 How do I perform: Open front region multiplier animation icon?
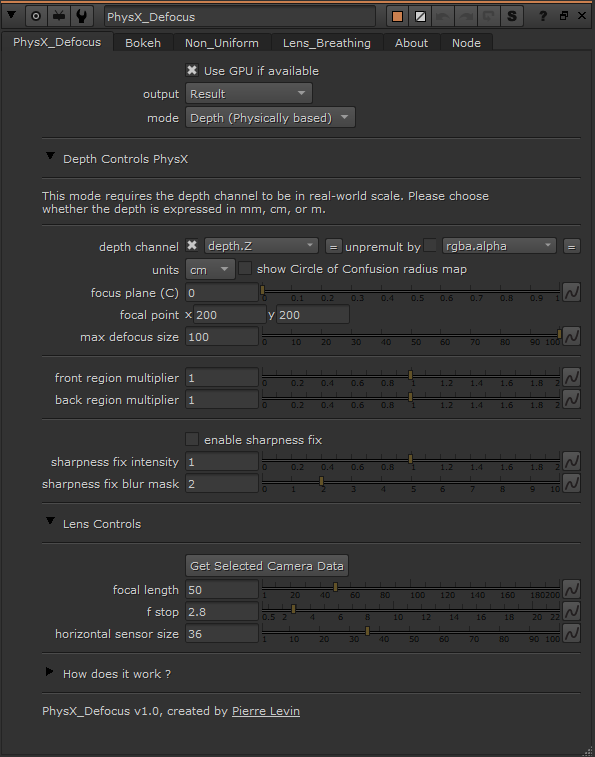click(571, 377)
